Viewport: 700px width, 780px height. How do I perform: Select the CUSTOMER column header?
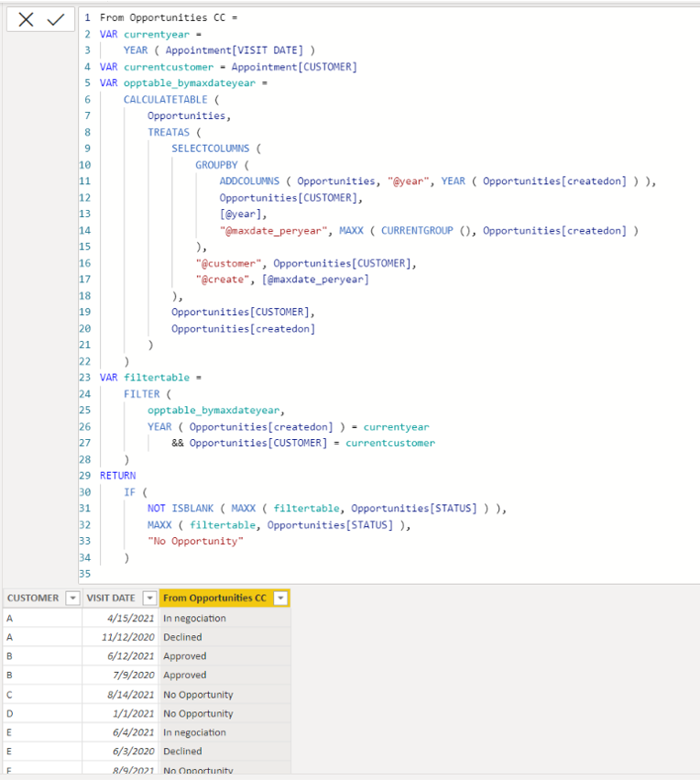[x=33, y=598]
